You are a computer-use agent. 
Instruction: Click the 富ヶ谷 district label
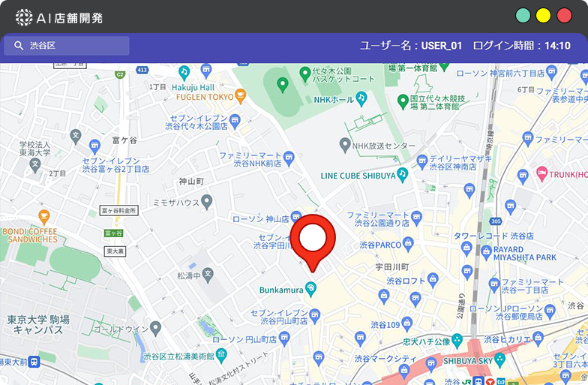point(124,140)
